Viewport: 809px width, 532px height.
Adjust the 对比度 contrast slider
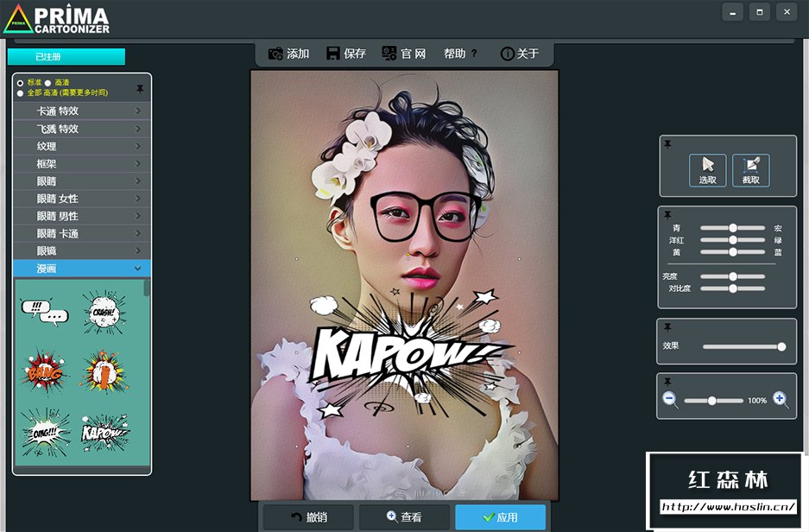point(733,288)
